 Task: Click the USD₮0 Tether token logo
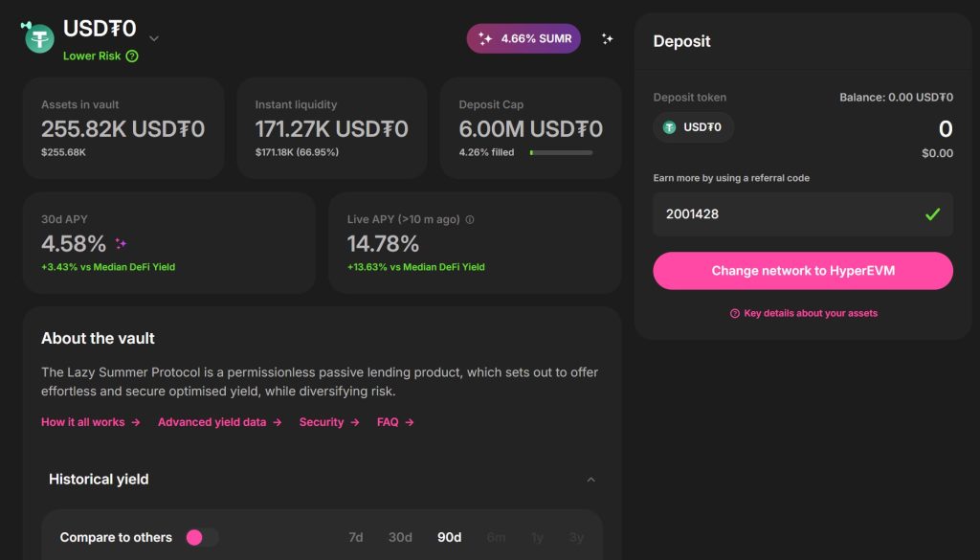(39, 38)
